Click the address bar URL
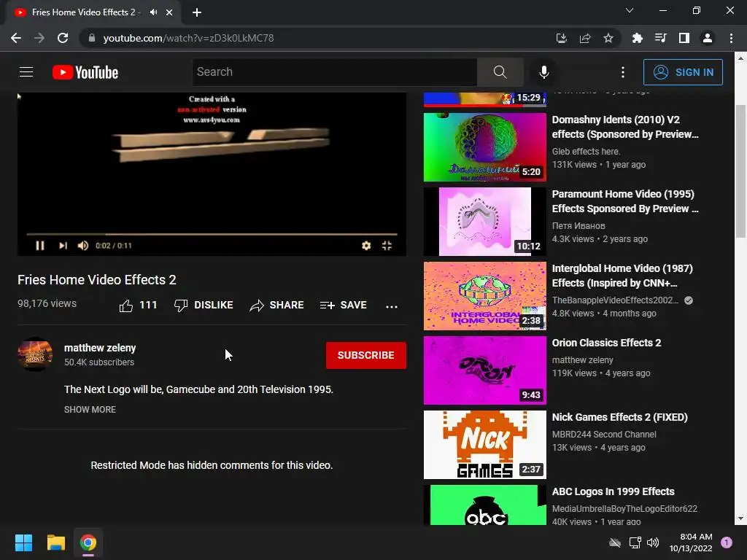Image resolution: width=747 pixels, height=560 pixels. [189, 38]
